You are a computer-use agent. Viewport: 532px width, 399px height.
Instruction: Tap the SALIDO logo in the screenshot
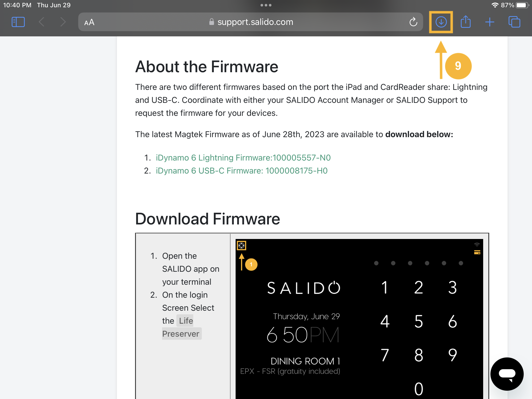pos(304,288)
